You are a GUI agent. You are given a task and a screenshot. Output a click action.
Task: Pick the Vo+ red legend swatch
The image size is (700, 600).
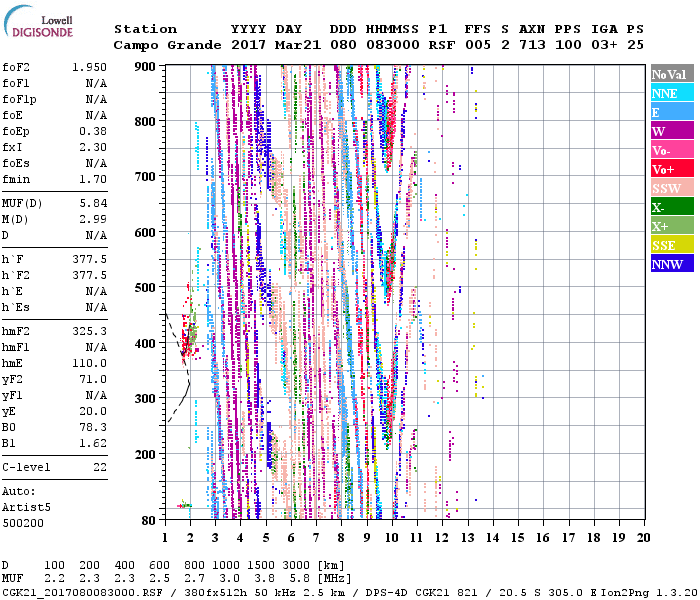[x=672, y=169]
